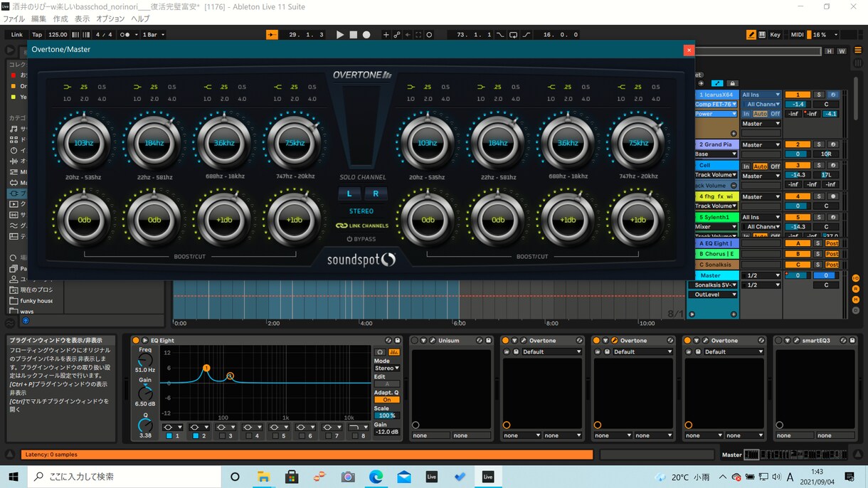This screenshot has height=488, width=868.
Task: Click the Tap tempo button
Action: pos(37,35)
